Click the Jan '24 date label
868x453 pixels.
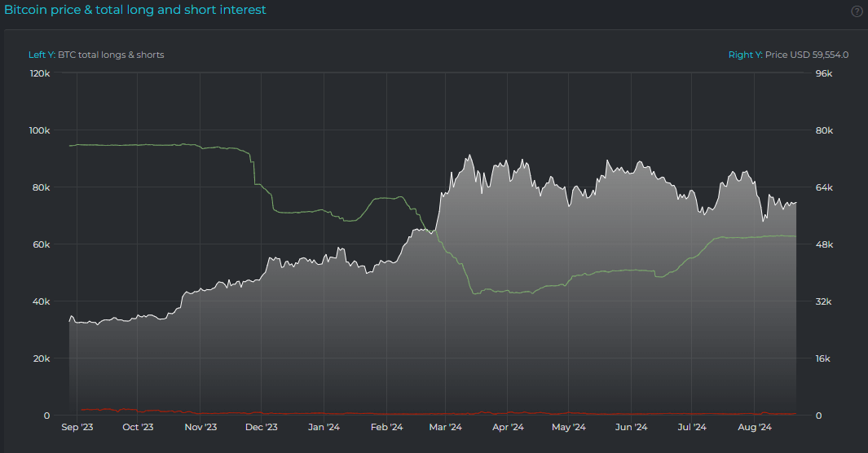[x=324, y=427]
